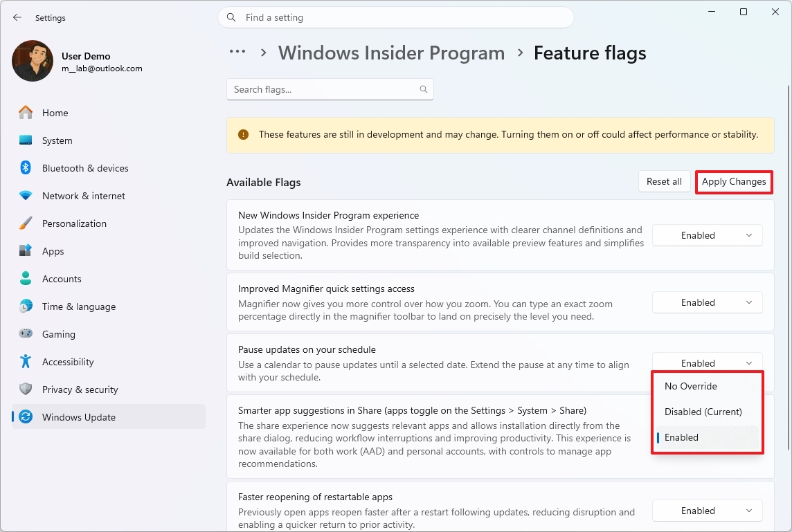Open Apps settings page
The width and height of the screenshot is (792, 532).
point(109,251)
